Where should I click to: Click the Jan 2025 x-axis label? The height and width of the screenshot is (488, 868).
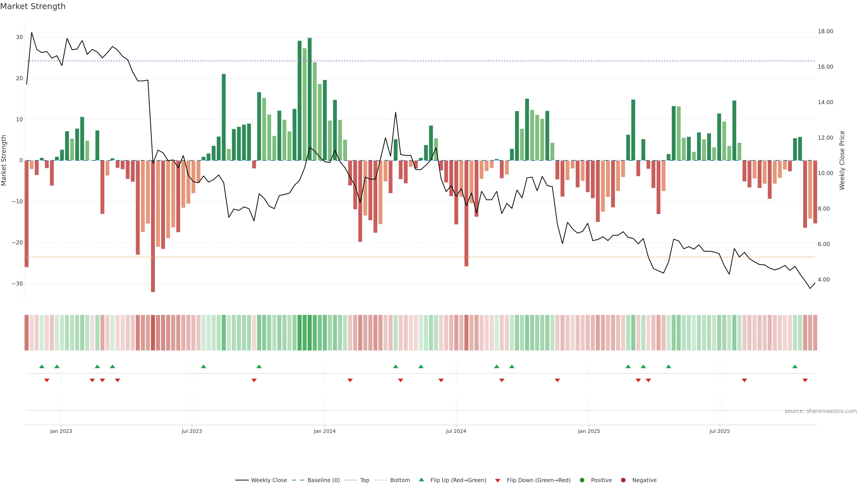click(x=589, y=431)
